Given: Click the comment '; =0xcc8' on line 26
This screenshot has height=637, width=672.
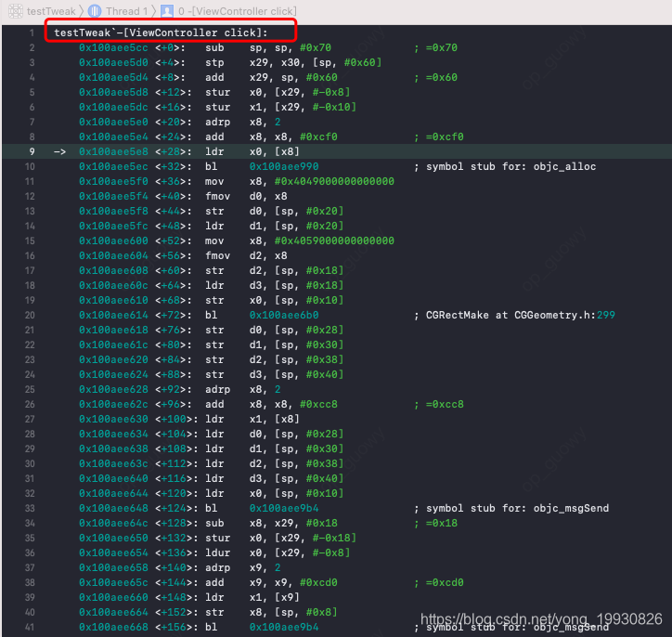Looking at the screenshot, I should [439, 404].
